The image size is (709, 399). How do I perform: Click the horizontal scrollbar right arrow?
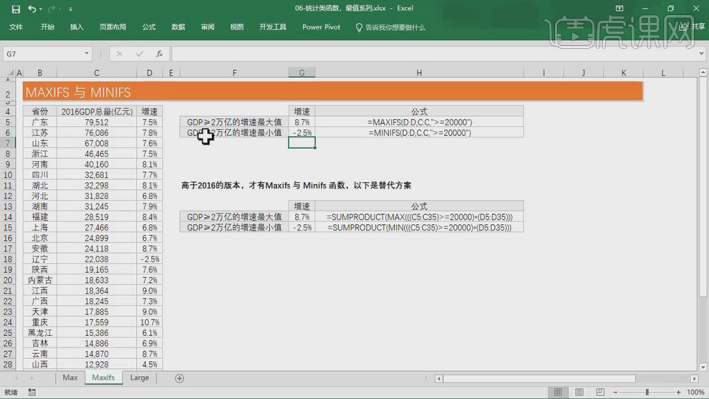[x=695, y=379]
